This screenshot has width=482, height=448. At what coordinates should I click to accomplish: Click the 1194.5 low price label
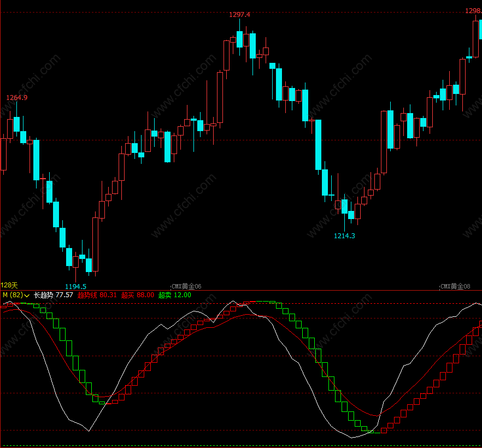click(x=75, y=287)
